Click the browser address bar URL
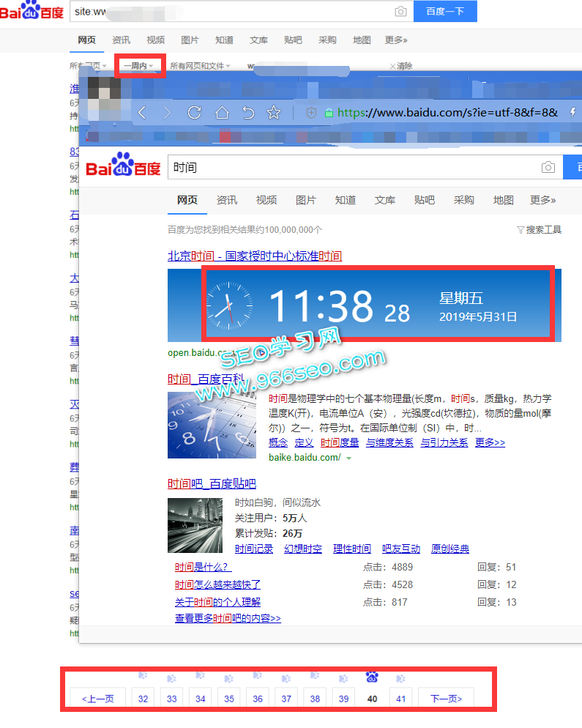The height and width of the screenshot is (728, 582). coord(447,112)
